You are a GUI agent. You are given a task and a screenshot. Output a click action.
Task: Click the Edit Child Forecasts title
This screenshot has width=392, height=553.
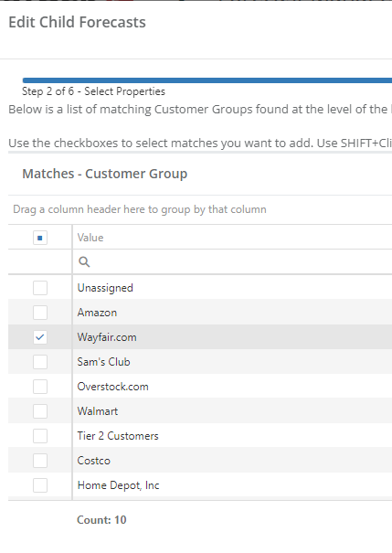click(x=77, y=22)
